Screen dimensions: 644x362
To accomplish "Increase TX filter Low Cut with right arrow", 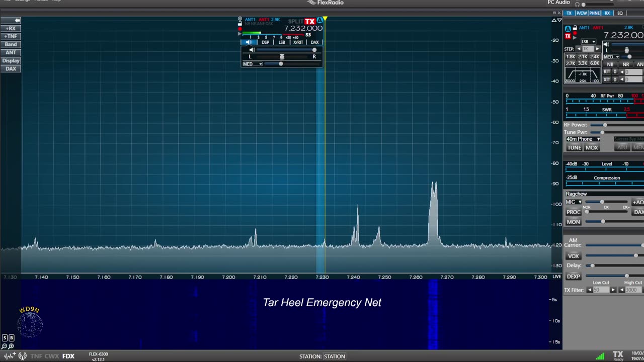I will [x=613, y=290].
